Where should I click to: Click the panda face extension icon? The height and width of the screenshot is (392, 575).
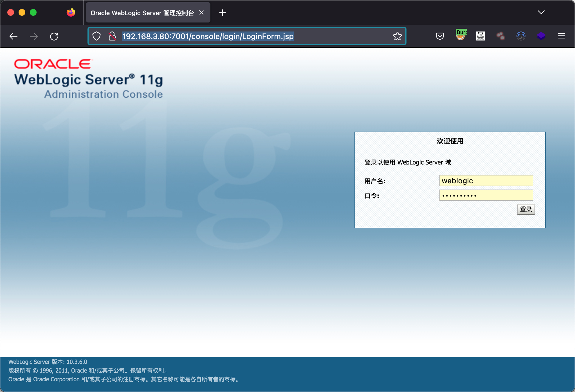pos(480,36)
